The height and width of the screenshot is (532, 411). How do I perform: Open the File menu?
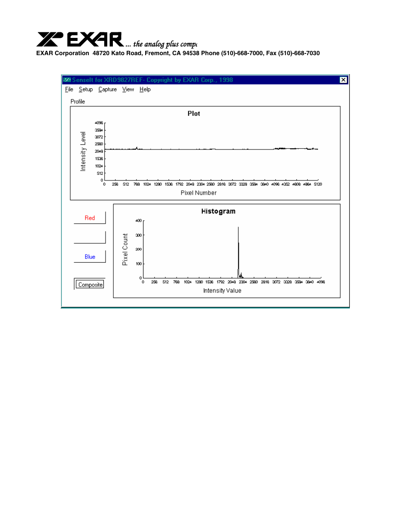click(69, 90)
